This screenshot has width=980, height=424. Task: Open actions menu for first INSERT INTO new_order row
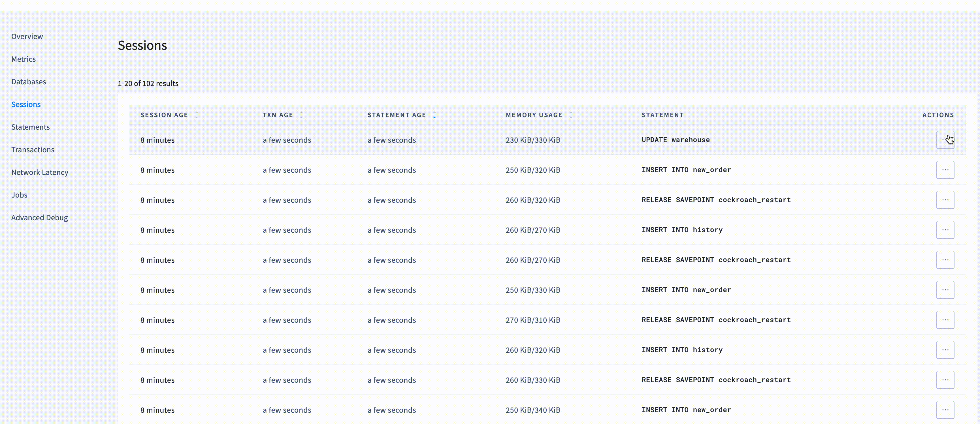click(945, 170)
